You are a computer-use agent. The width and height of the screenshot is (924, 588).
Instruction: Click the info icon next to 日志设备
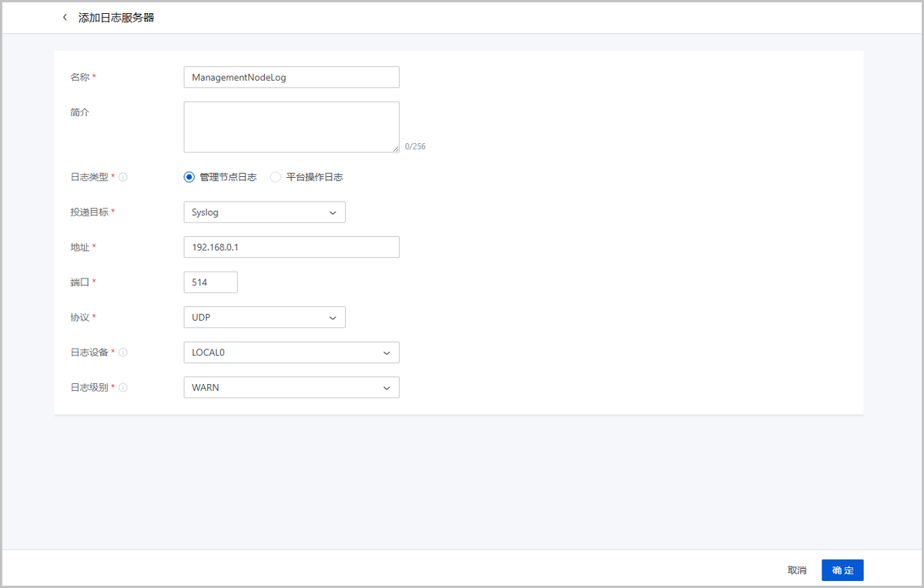(123, 352)
